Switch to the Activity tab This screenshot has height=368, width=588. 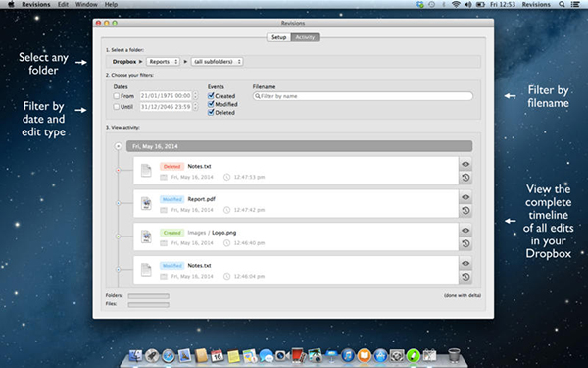tap(305, 37)
